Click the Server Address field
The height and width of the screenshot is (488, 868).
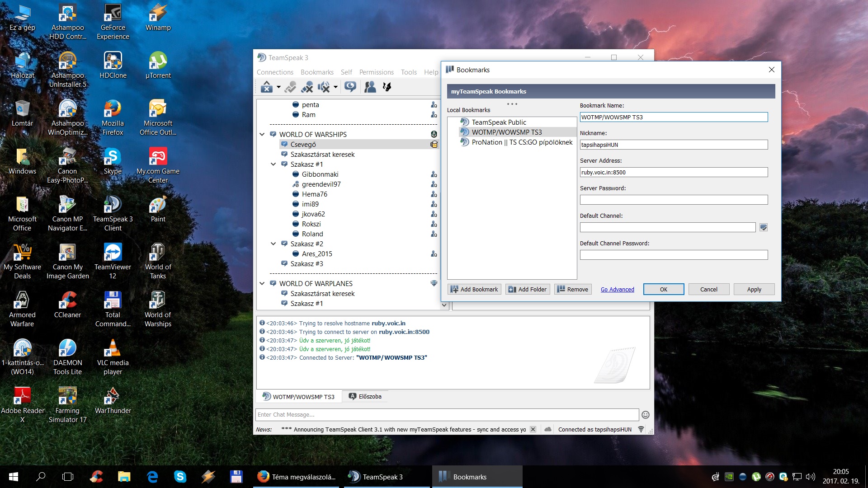click(x=674, y=172)
